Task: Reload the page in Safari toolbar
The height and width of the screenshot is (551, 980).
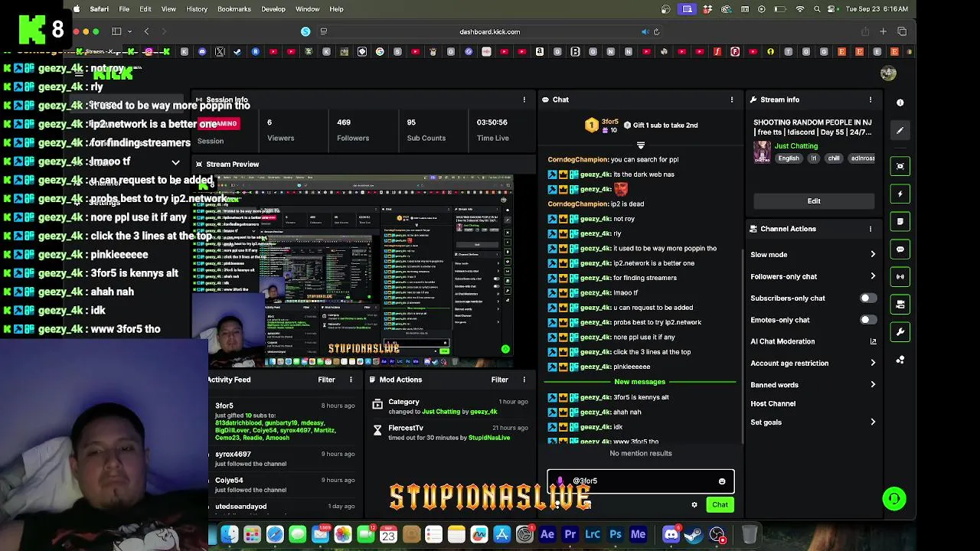Action: (656, 32)
